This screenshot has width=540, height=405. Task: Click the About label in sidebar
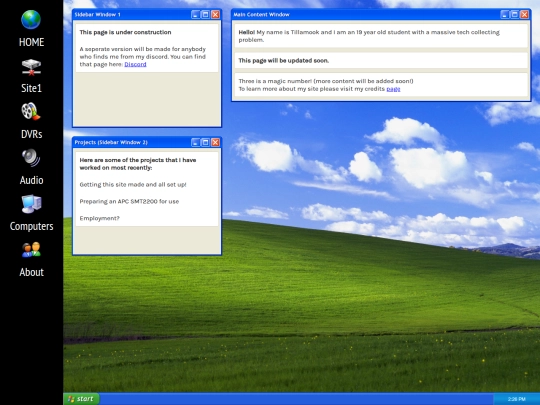coord(31,272)
